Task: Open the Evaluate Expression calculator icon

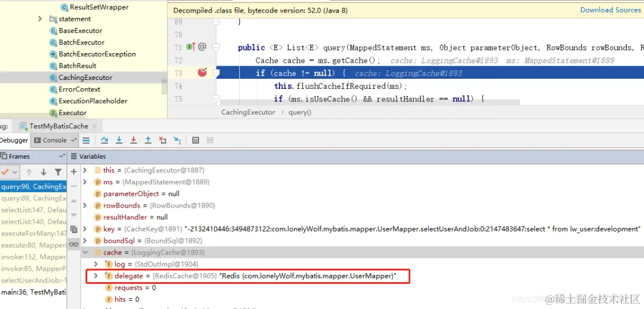Action: coord(196,141)
